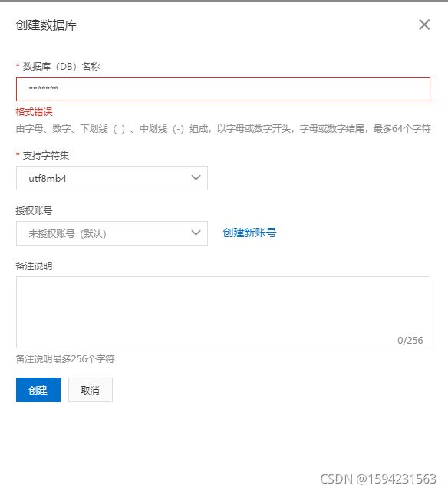Close the 创建数据库 dialog with X icon
448x492 pixels.
pos(424,25)
